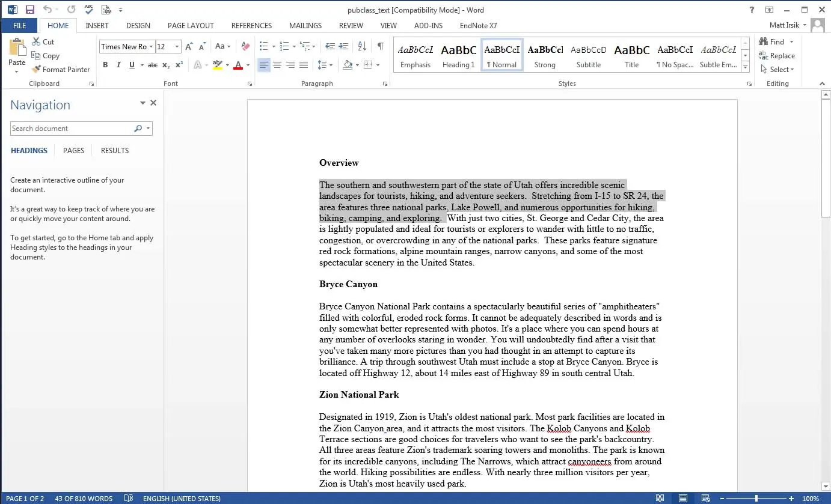The image size is (831, 504).
Task: Open the bullets list dropdown arrow
Action: 274,46
